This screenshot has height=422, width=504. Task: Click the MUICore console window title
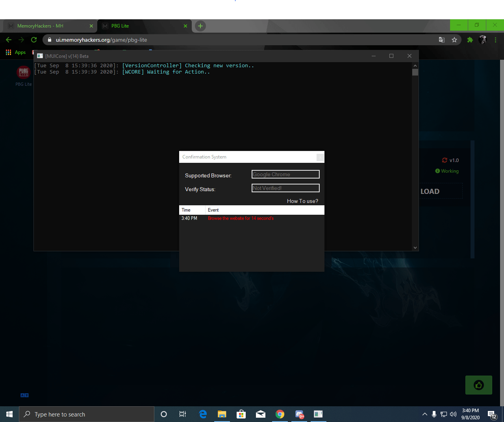point(67,56)
